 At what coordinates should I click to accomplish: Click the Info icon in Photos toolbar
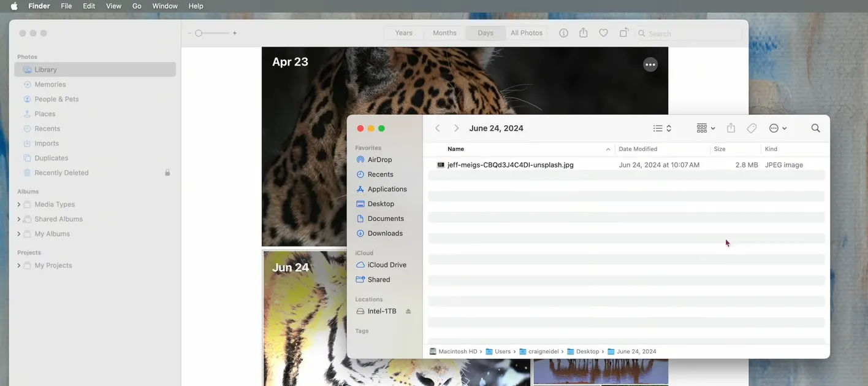(x=563, y=33)
